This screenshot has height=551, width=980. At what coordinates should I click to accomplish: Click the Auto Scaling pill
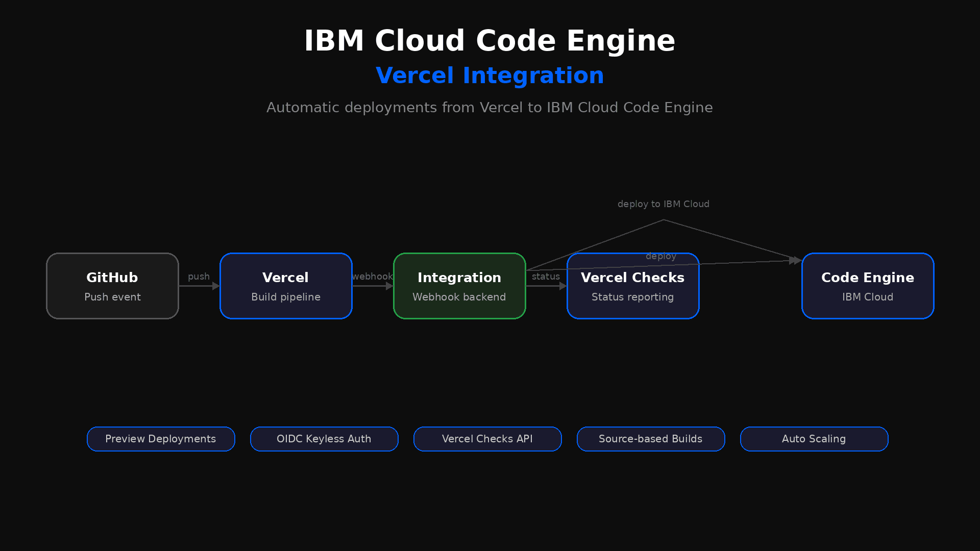tap(814, 439)
